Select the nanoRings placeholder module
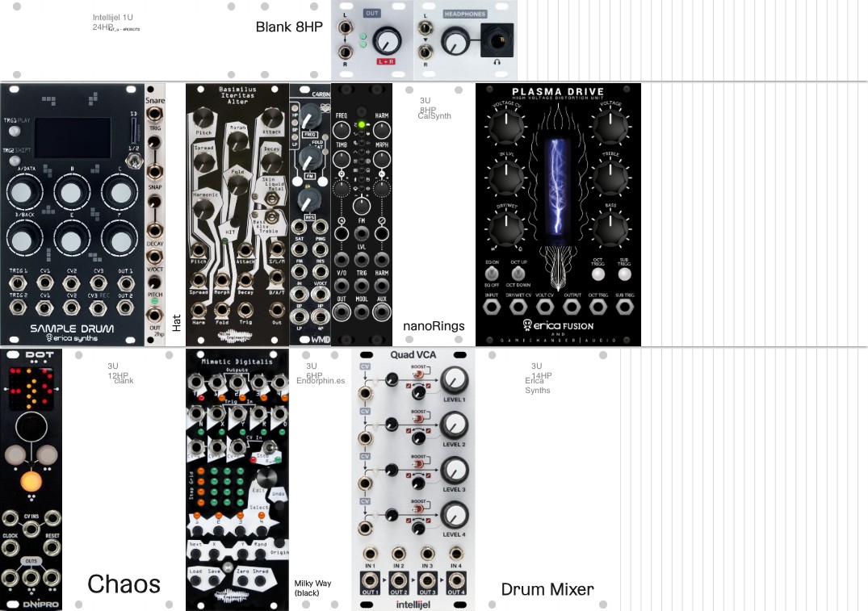Image resolution: width=868 pixels, height=611 pixels. [x=434, y=215]
